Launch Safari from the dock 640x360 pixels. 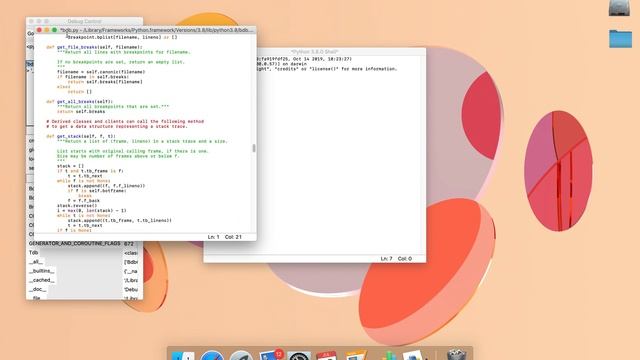point(212,355)
